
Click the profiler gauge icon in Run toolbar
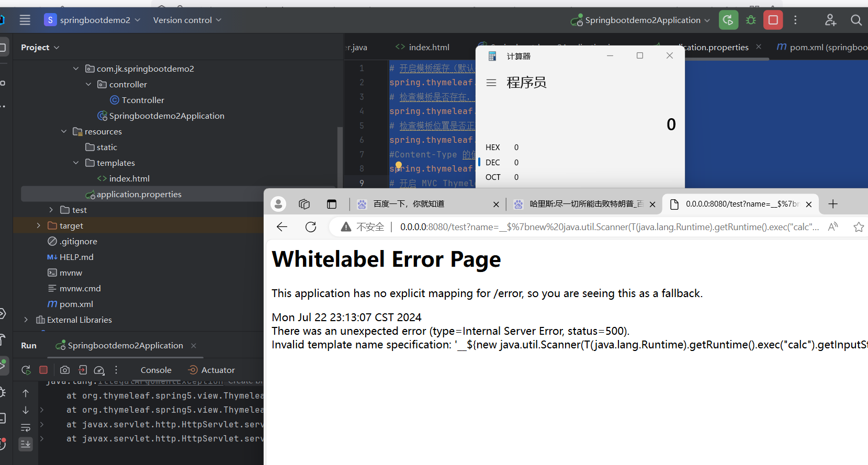pos(99,370)
